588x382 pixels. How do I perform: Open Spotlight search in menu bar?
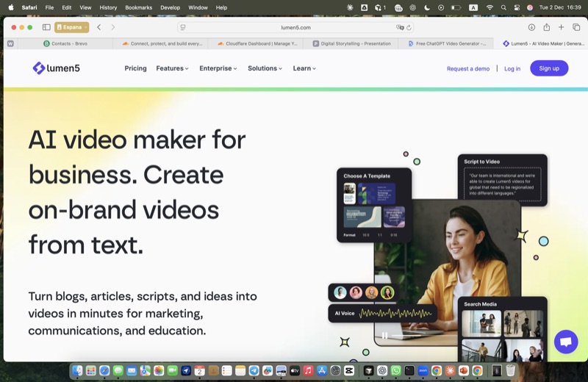(x=503, y=7)
